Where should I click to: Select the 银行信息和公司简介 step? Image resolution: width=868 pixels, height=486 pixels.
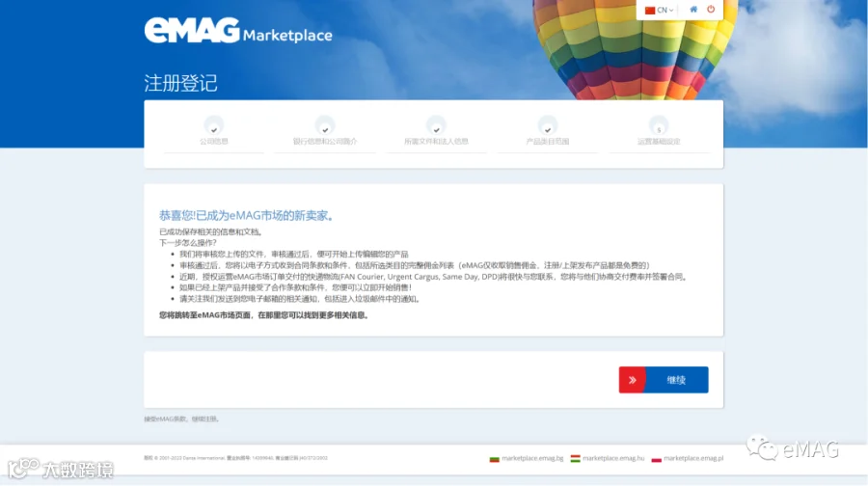[x=325, y=132]
